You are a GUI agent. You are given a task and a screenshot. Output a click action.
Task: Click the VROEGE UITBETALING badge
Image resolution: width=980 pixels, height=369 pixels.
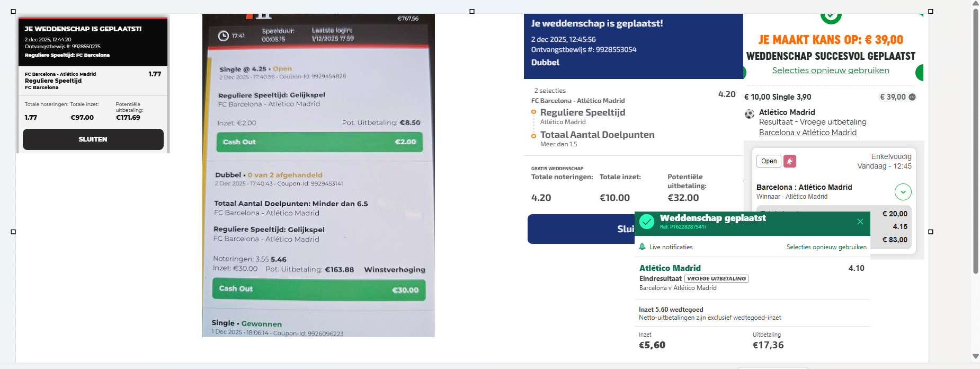(x=716, y=278)
